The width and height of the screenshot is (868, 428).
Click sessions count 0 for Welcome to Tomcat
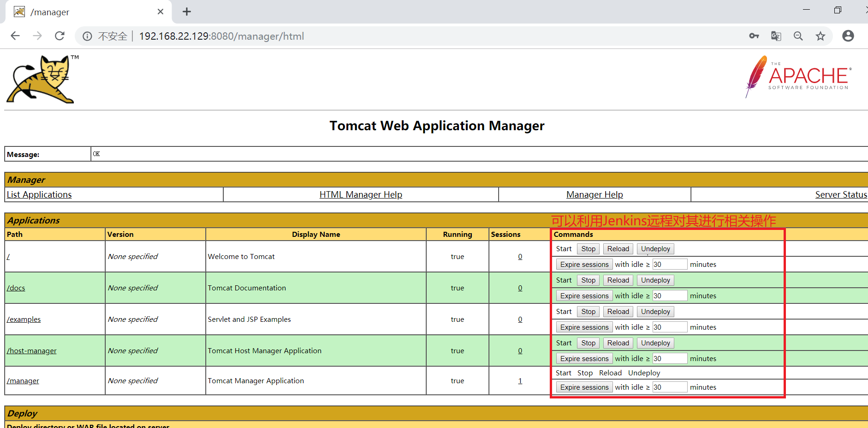click(x=520, y=256)
